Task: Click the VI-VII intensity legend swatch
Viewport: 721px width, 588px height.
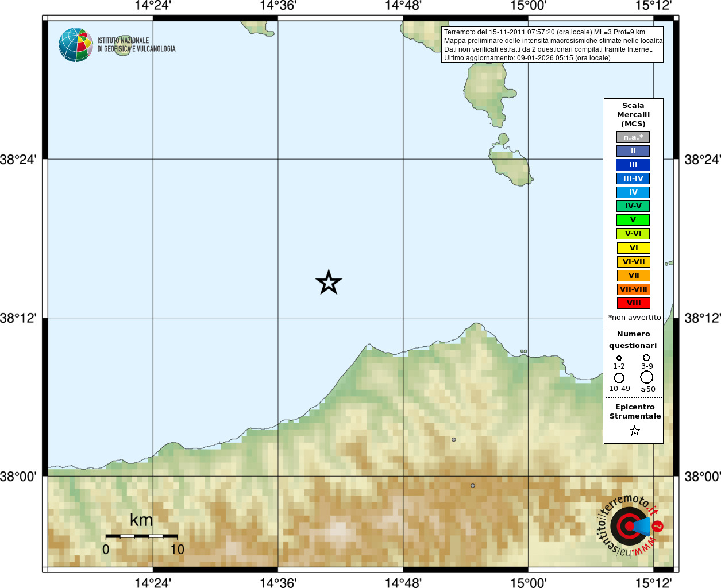Action: click(x=634, y=262)
